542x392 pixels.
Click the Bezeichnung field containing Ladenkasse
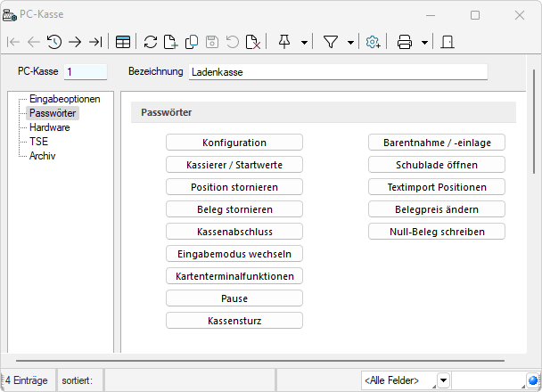pos(338,72)
